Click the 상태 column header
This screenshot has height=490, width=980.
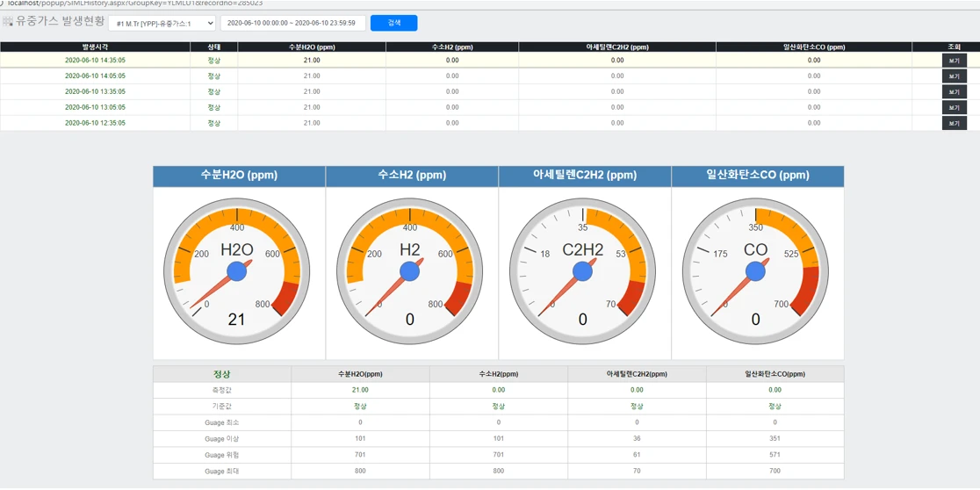[x=213, y=47]
